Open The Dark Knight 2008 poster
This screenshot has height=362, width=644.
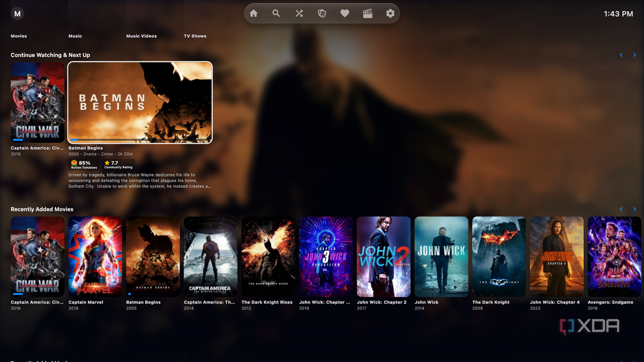(499, 257)
